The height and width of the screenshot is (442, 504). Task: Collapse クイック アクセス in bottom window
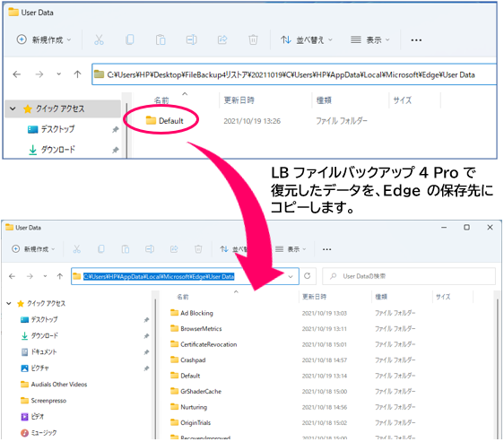click(9, 303)
